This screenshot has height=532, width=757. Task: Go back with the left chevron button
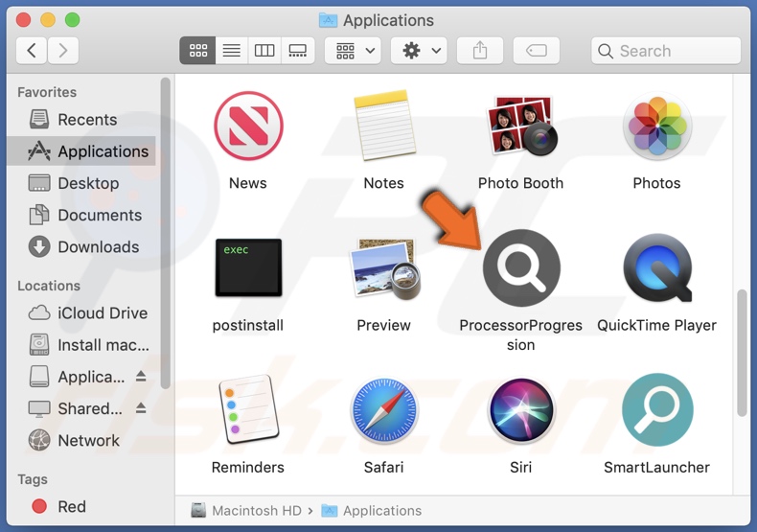coord(32,50)
